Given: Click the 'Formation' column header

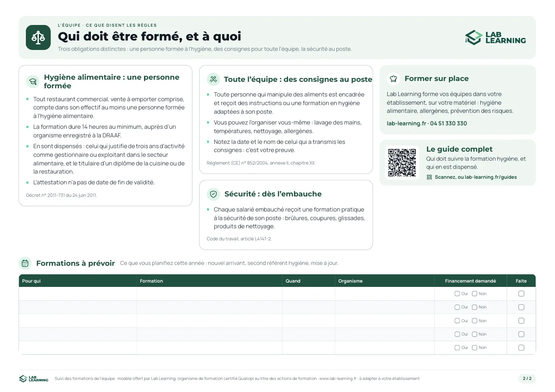Looking at the screenshot, I should pos(210,281).
